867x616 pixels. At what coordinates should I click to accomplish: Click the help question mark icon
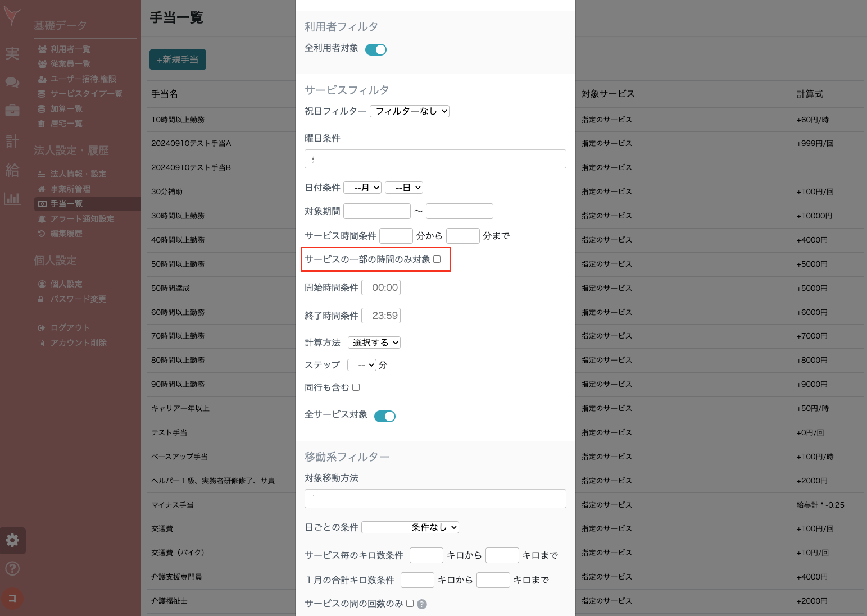point(12,568)
